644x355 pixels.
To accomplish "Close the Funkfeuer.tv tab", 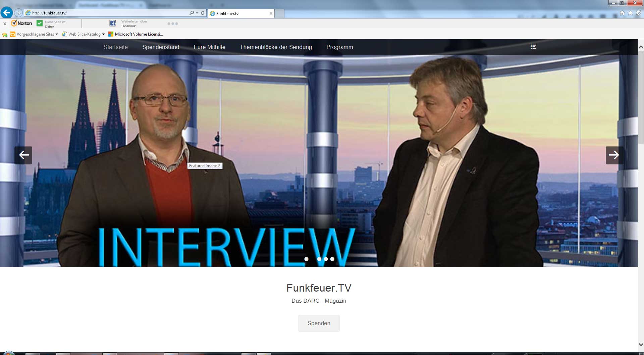I will tap(271, 13).
